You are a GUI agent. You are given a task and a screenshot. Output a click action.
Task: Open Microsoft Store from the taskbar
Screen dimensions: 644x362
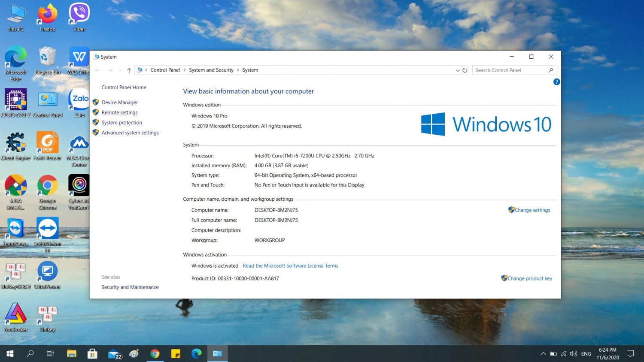92,353
